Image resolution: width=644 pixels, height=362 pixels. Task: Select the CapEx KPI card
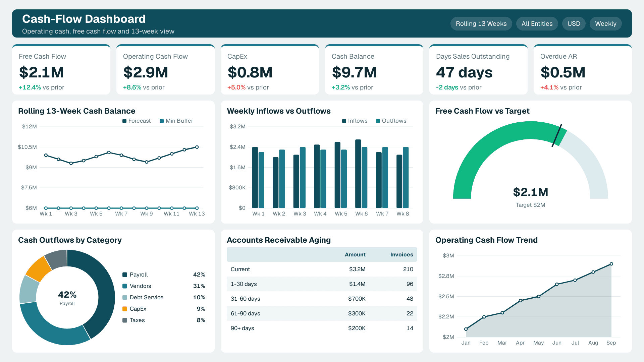coord(270,69)
